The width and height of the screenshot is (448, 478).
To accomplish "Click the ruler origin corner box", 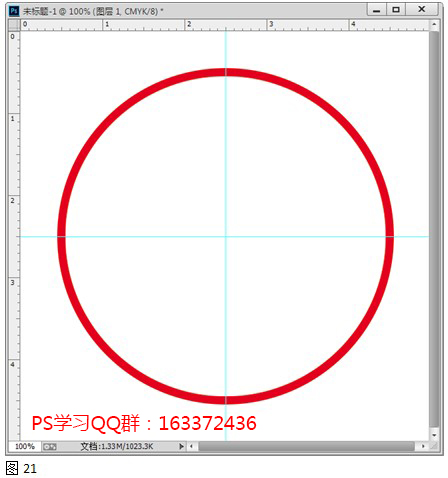I will pyautogui.click(x=14, y=25).
